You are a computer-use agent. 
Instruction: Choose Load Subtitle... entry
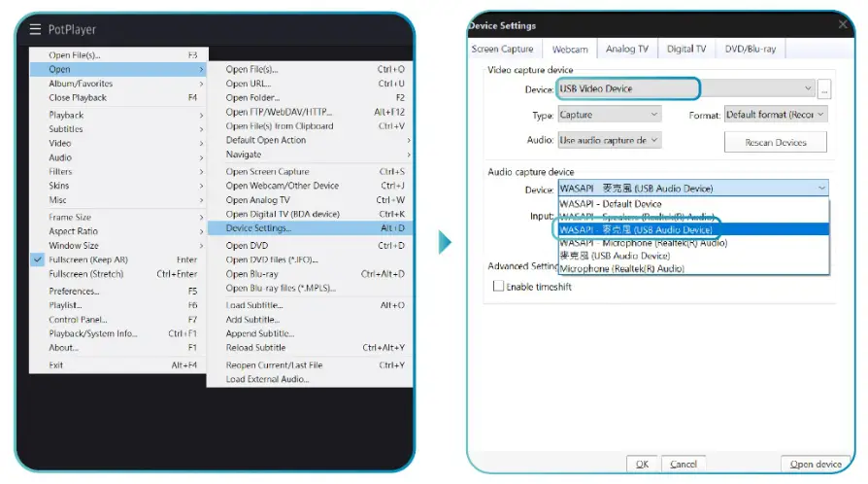click(310, 305)
